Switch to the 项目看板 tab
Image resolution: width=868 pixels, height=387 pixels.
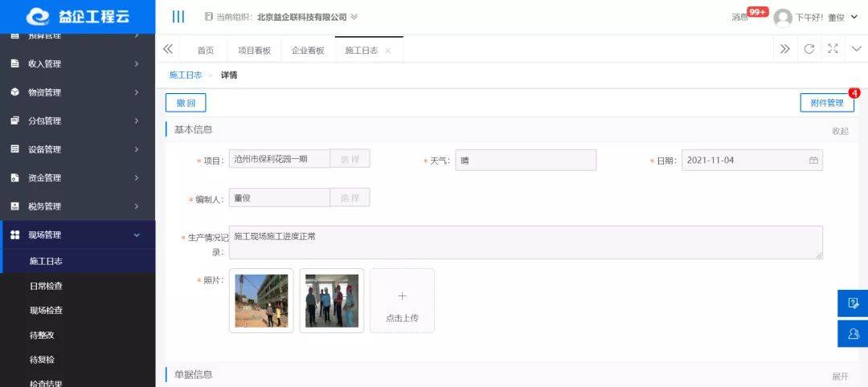coord(254,50)
